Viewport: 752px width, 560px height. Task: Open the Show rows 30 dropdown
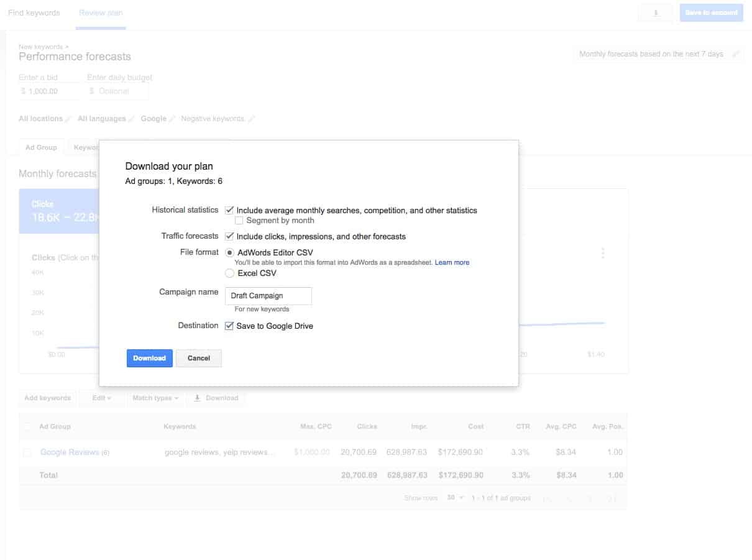456,498
